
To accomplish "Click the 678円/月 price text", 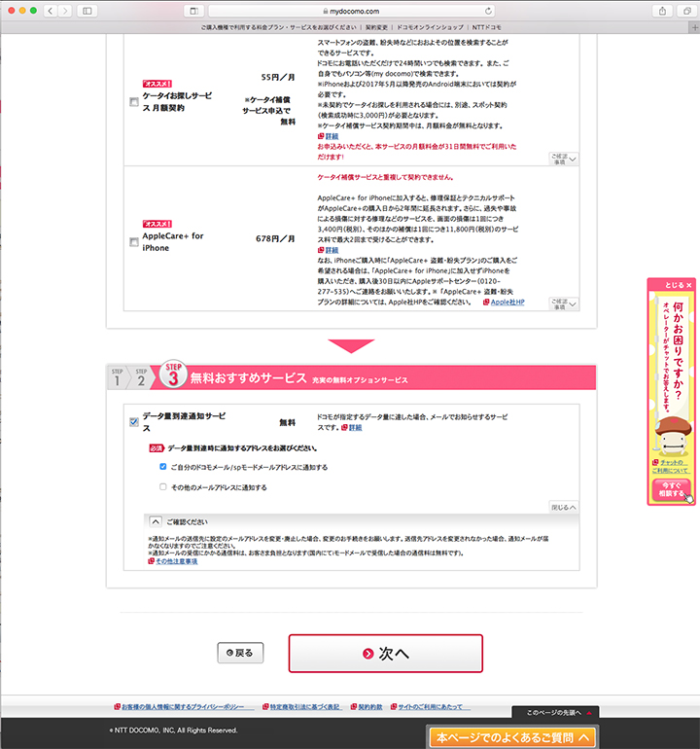I will 275,238.
